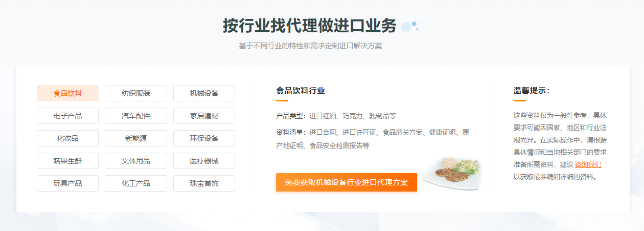Switch to the 新能源 category

pyautogui.click(x=136, y=138)
